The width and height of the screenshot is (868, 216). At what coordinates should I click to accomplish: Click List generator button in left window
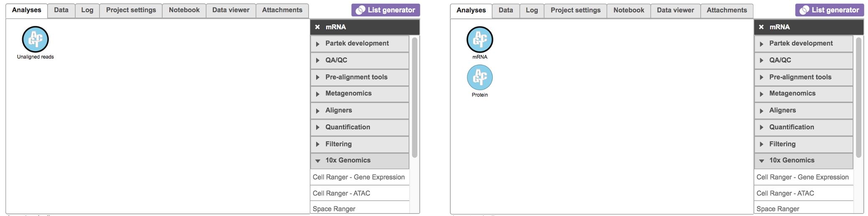point(385,10)
